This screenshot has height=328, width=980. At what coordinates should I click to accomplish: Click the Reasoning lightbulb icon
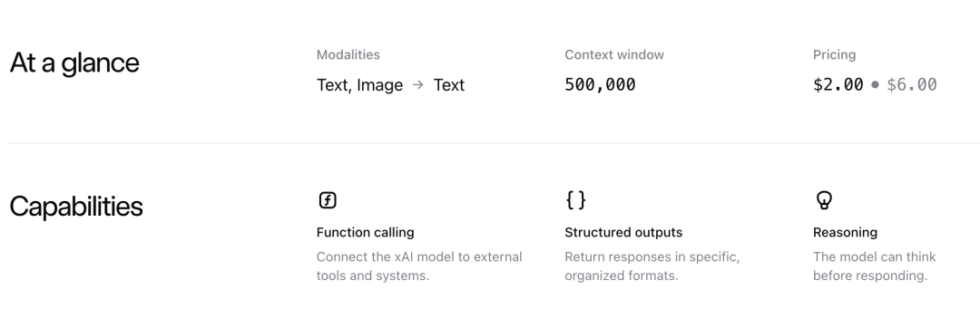click(x=824, y=200)
